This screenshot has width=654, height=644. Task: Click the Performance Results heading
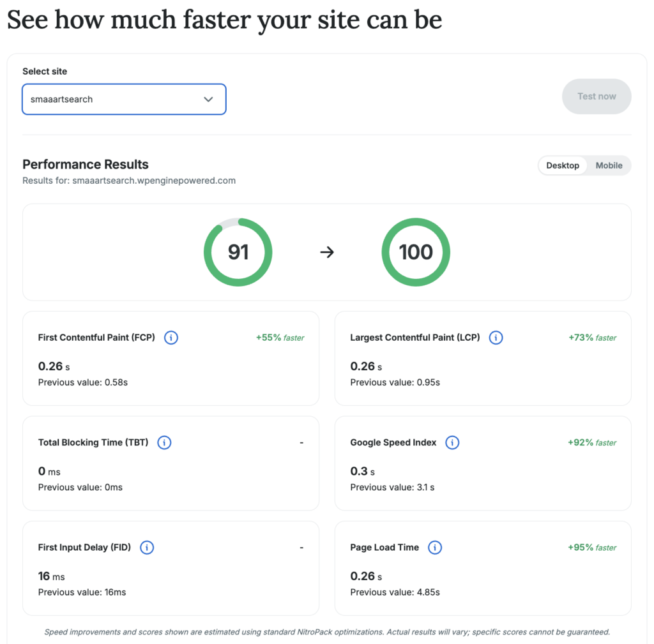(86, 164)
